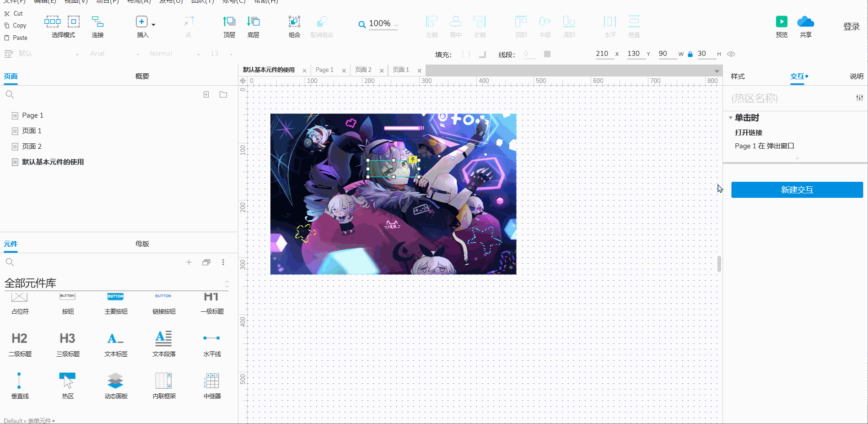Viewport: 868px width, 424px height.
Task: Toggle the widget visibility eye icon
Action: pyautogui.click(x=731, y=54)
